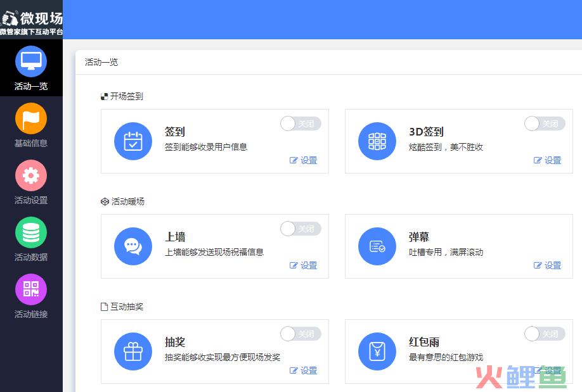Open 设置 for 签到

[x=303, y=160]
